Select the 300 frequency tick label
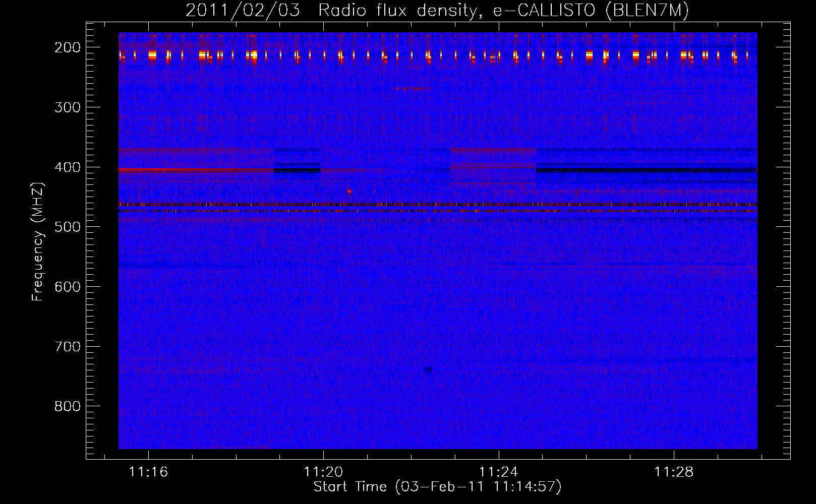Image resolution: width=816 pixels, height=504 pixels. pos(67,107)
